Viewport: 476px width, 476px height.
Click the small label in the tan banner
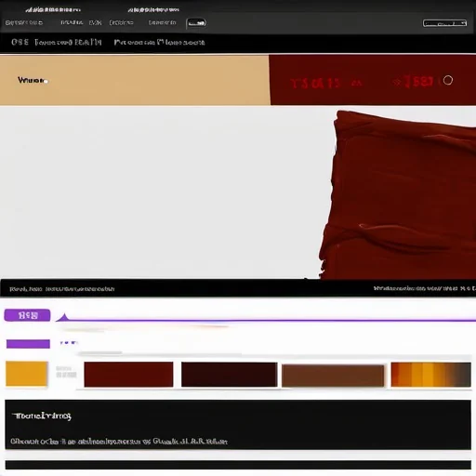click(x=33, y=81)
